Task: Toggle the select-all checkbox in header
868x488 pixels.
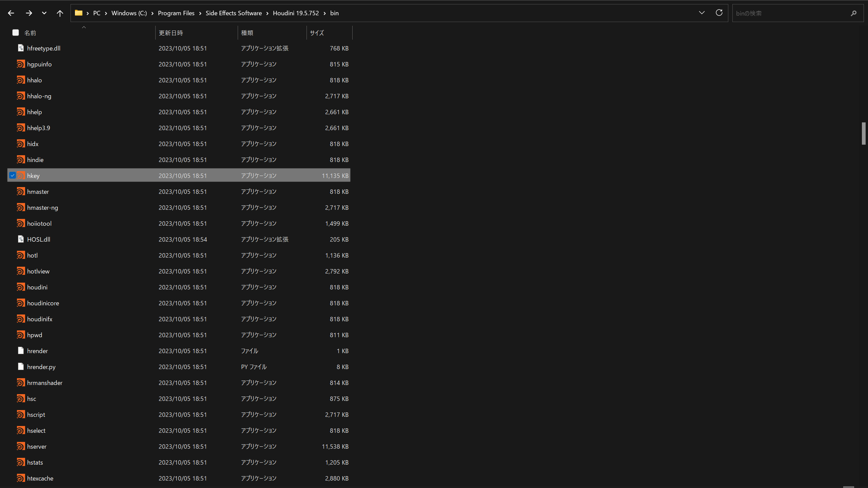Action: point(15,33)
